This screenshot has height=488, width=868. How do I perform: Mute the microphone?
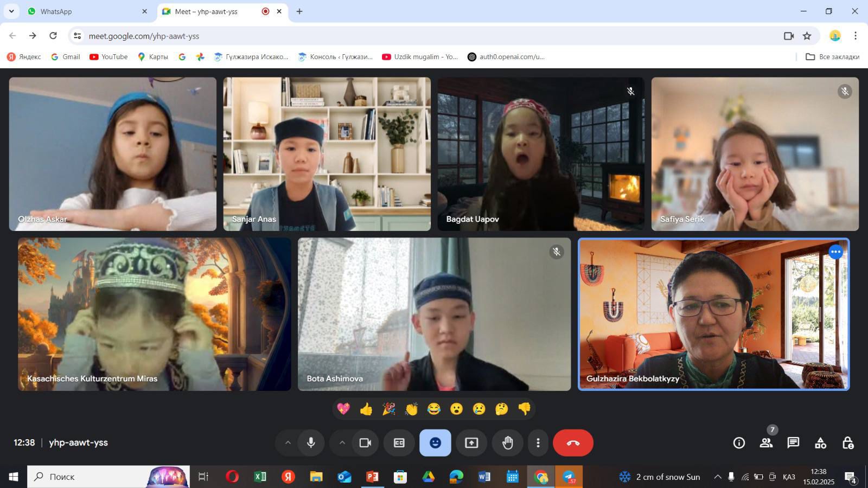311,443
